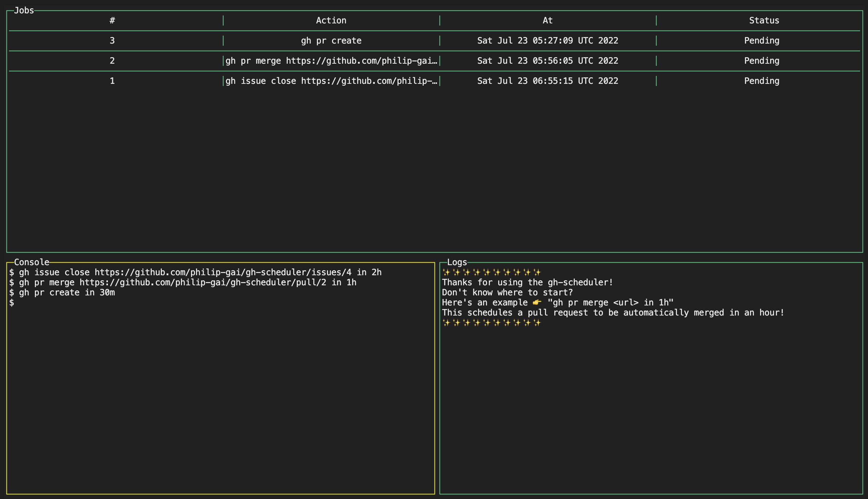Screen dimensions: 868x499
Task: Click the Pending status of job 3
Action: coord(762,40)
